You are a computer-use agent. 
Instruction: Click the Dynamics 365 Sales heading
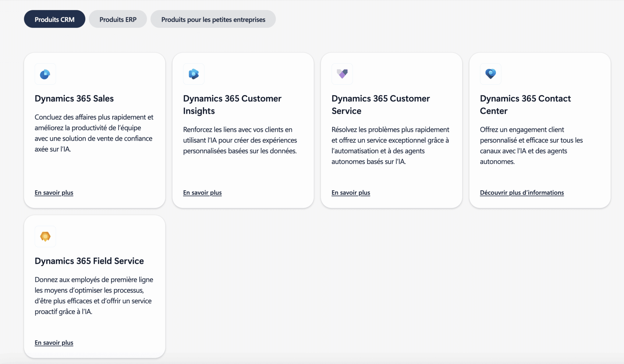[74, 99]
